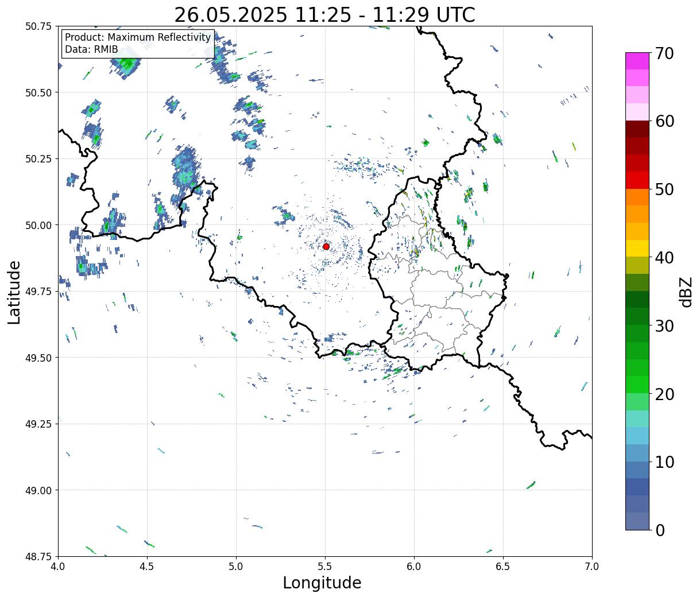Click the longitude tick label 4.0
The width and height of the screenshot is (700, 597).
tap(58, 567)
